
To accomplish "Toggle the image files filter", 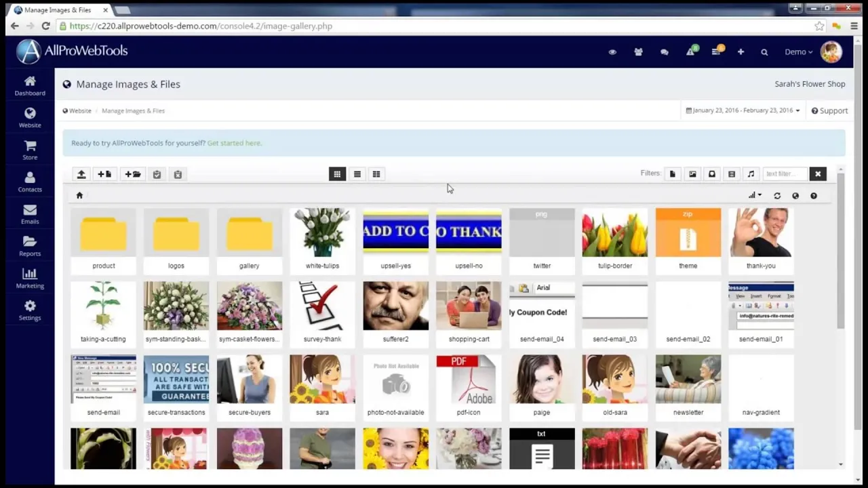I will (x=692, y=174).
